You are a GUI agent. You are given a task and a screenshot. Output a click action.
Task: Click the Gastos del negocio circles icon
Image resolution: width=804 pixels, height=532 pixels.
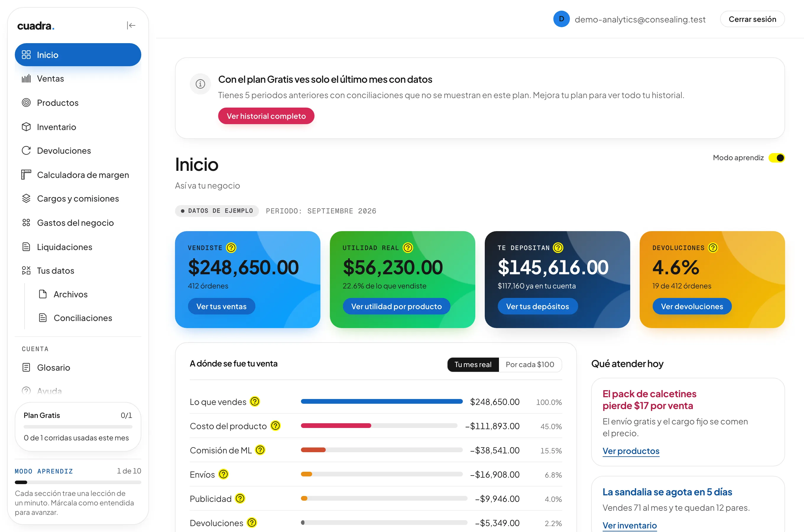click(26, 223)
